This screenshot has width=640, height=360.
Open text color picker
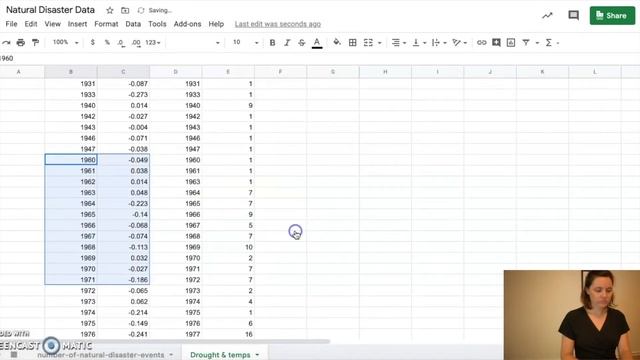pos(317,42)
